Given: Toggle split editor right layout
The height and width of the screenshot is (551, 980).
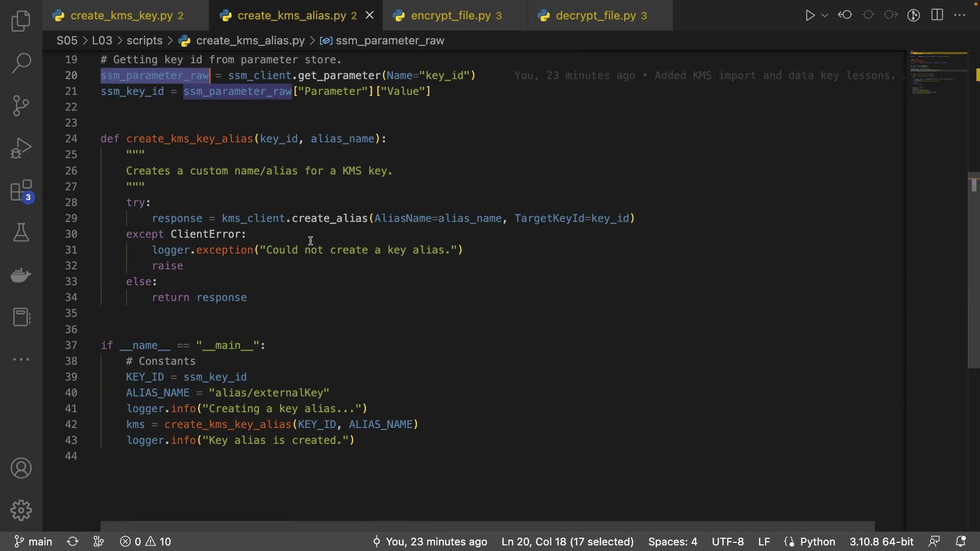Looking at the screenshot, I should coord(937,15).
